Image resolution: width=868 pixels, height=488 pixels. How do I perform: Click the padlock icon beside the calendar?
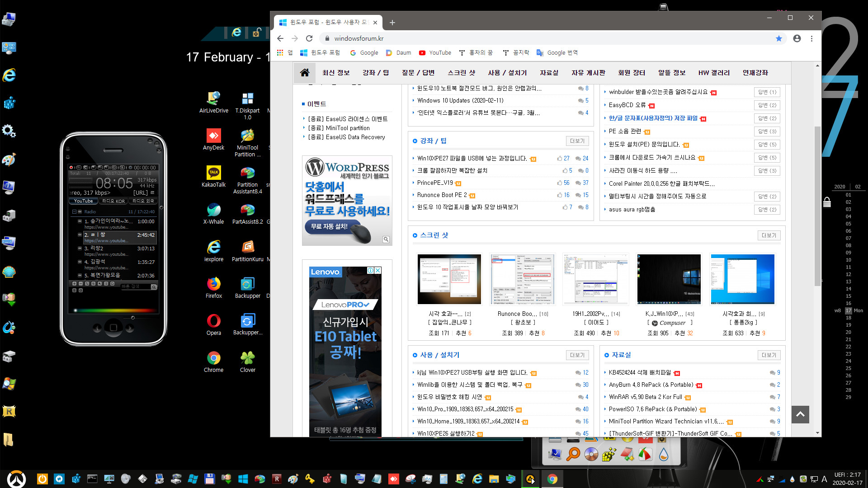pyautogui.click(x=827, y=202)
